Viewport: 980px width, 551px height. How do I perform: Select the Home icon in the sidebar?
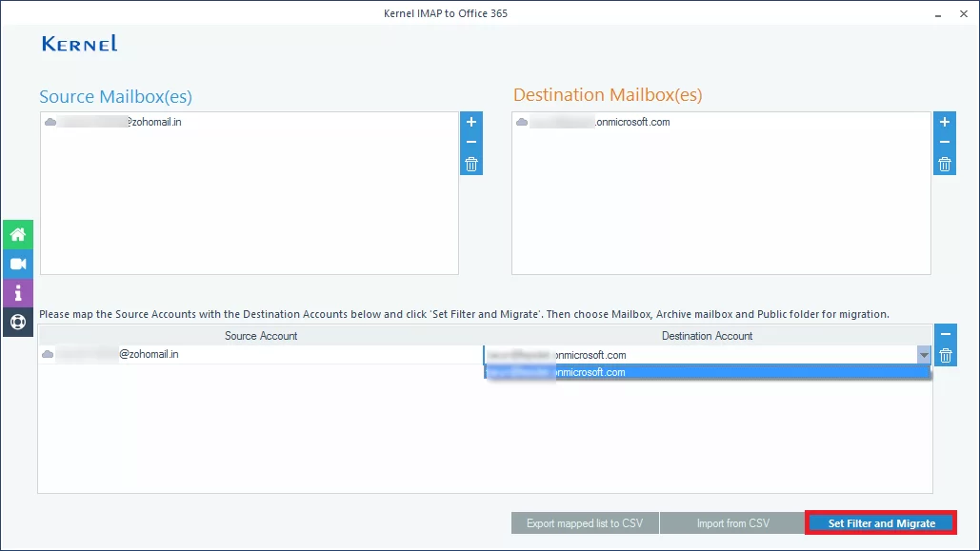(x=17, y=234)
